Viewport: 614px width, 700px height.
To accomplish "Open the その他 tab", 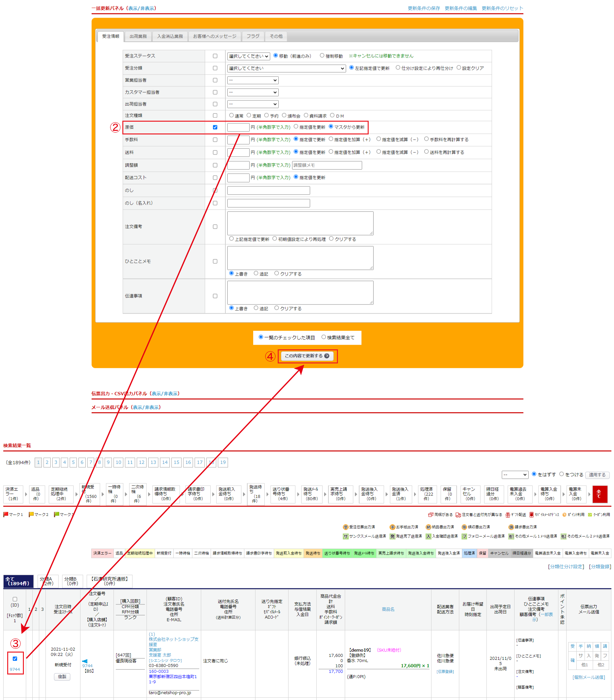I will coord(276,36).
